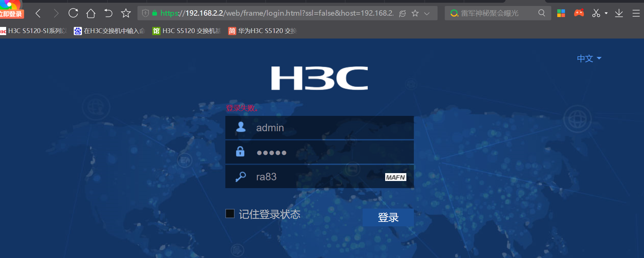Screen dimensions: 644x258
Task: Click the user silhouette icon in username field
Action: coord(241,127)
